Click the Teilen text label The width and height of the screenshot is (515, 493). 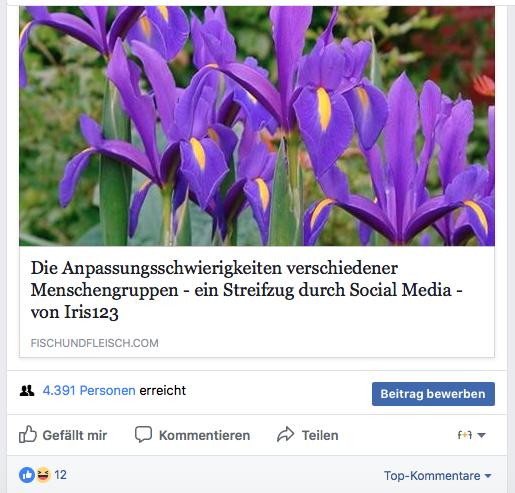[320, 435]
